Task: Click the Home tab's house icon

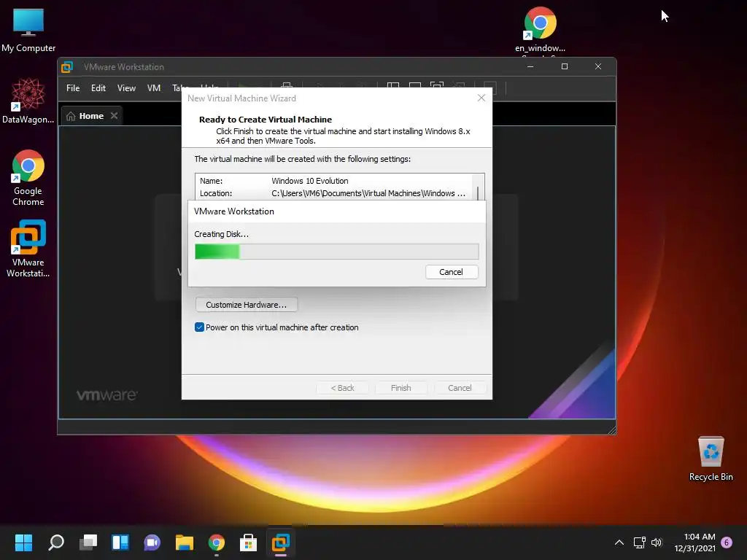Action: pyautogui.click(x=71, y=116)
